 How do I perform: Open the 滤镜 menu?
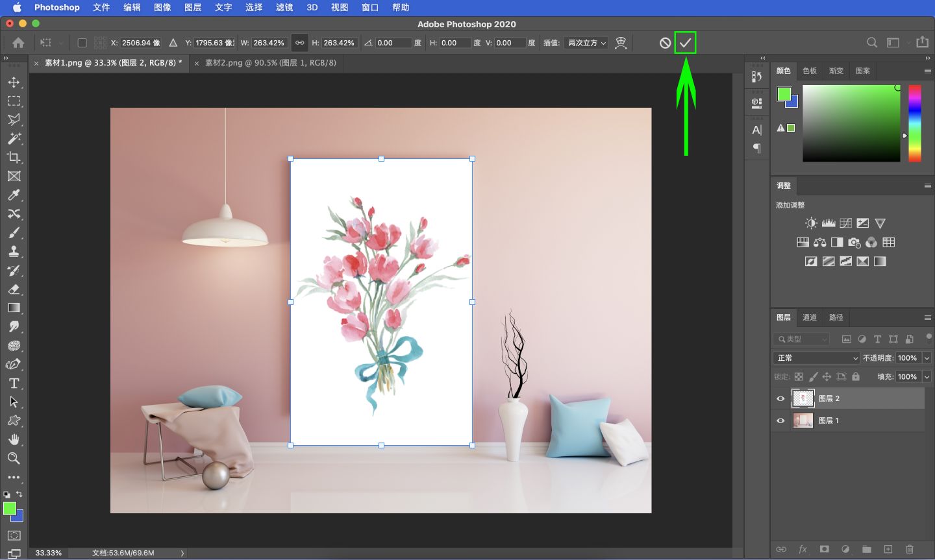coord(284,7)
